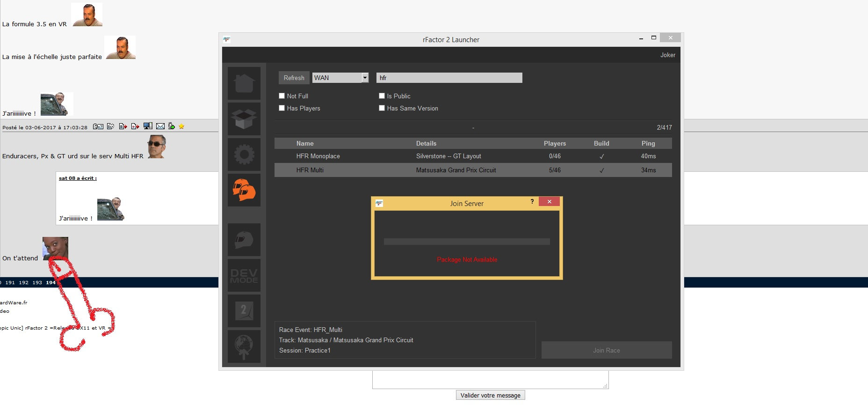Open the WAN network dropdown
Image resolution: width=868 pixels, height=405 pixels.
pos(340,78)
